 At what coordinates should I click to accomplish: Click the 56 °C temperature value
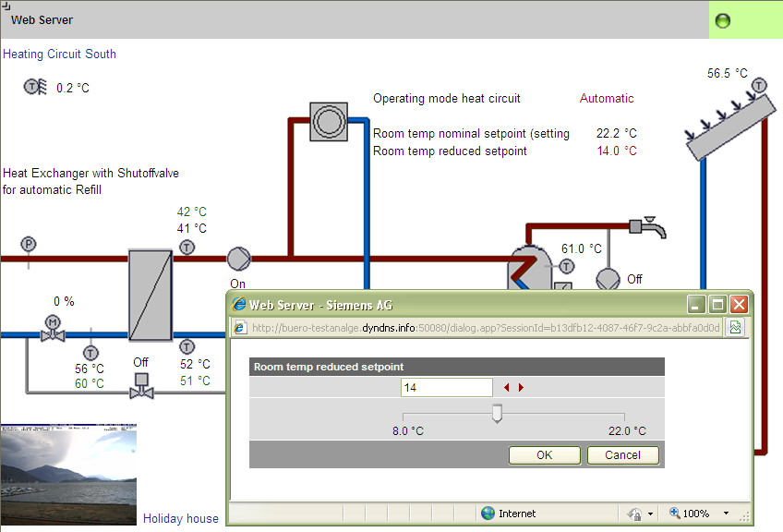(x=90, y=369)
